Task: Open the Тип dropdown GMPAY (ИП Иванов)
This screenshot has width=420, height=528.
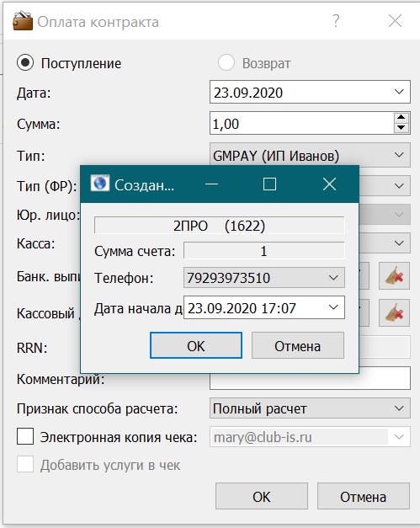Action: pos(310,155)
